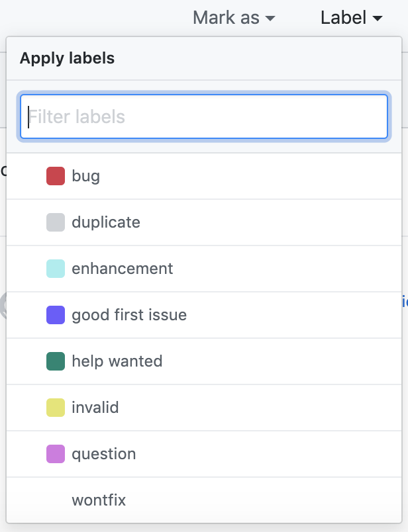Image resolution: width=408 pixels, height=532 pixels.
Task: Select the wontfix menu entry
Action: [x=98, y=500]
